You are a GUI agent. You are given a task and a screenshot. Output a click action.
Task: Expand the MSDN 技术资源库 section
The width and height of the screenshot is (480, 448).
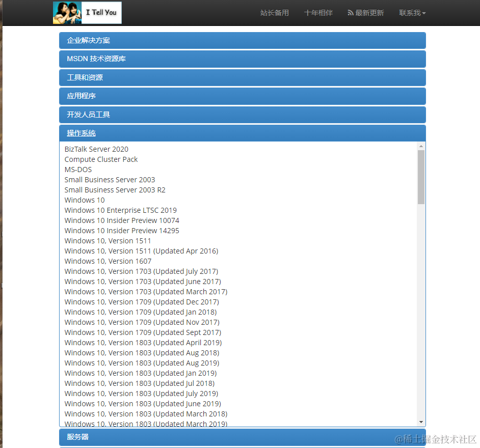click(x=243, y=59)
